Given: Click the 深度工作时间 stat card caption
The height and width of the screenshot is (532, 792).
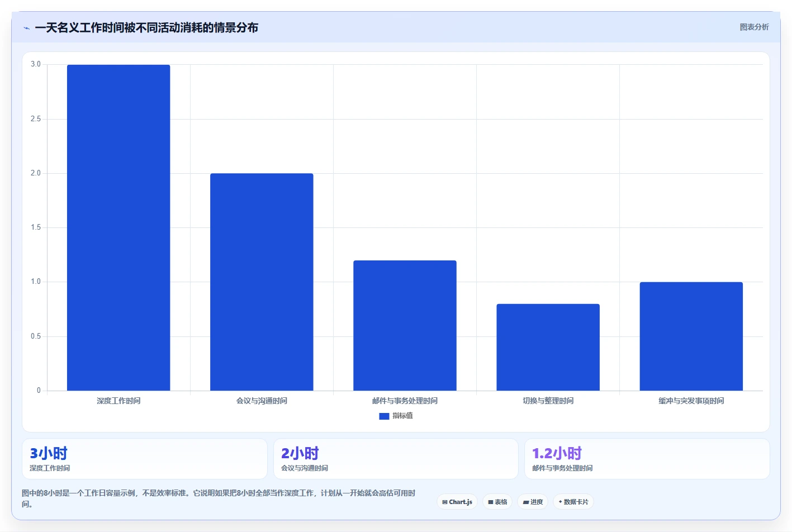Looking at the screenshot, I should tap(50, 468).
